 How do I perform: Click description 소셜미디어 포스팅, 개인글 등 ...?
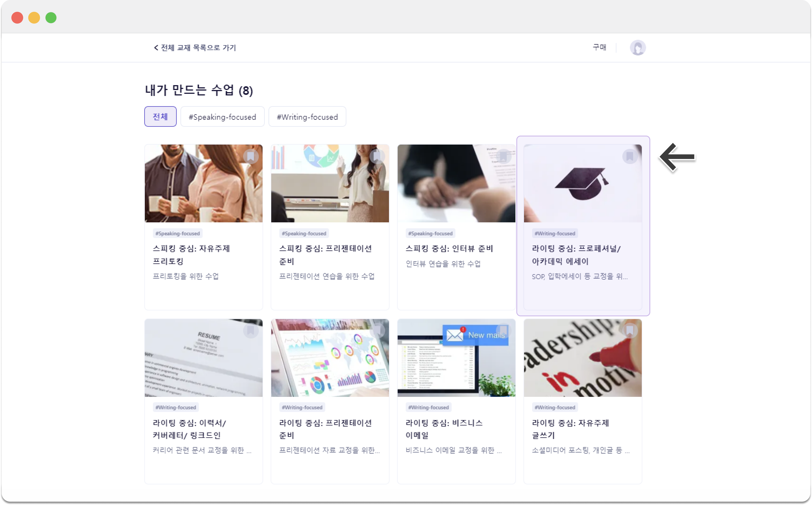click(581, 450)
